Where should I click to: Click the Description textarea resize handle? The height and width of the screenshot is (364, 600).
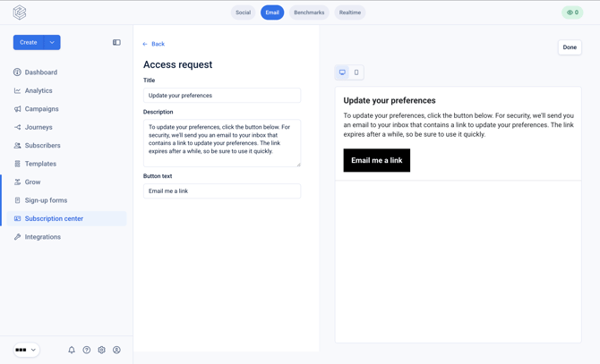click(x=298, y=165)
